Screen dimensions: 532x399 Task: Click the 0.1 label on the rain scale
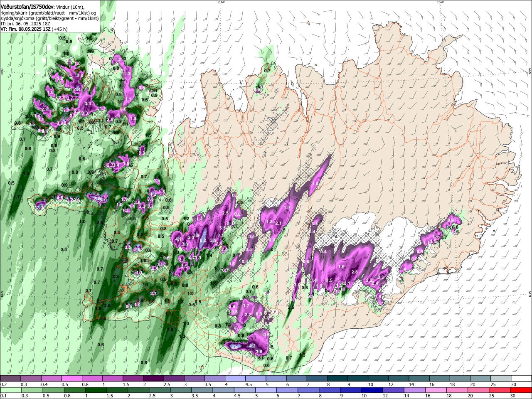(4, 396)
